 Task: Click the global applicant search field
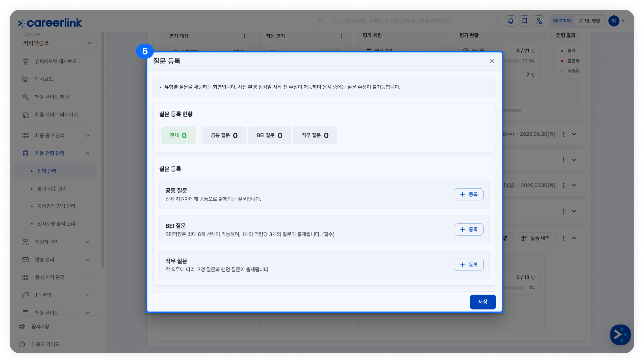405,21
